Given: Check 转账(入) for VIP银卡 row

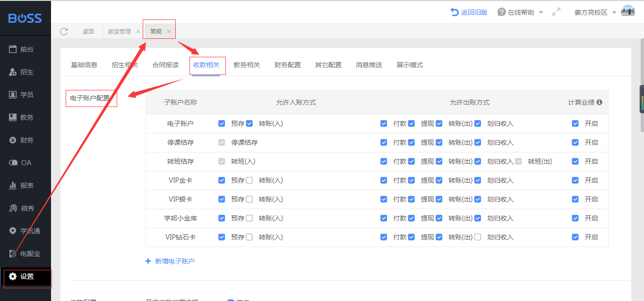Looking at the screenshot, I should 249,199.
